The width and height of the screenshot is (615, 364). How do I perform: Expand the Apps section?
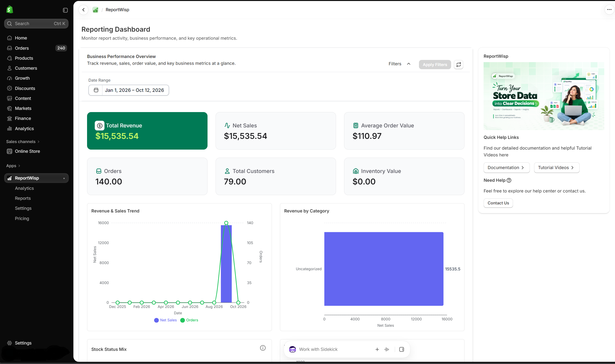tap(13, 166)
